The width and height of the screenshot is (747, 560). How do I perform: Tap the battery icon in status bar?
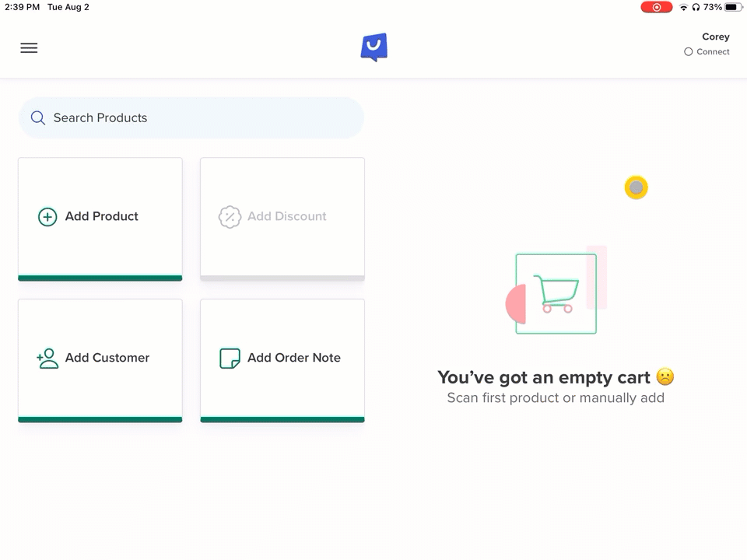731,7
